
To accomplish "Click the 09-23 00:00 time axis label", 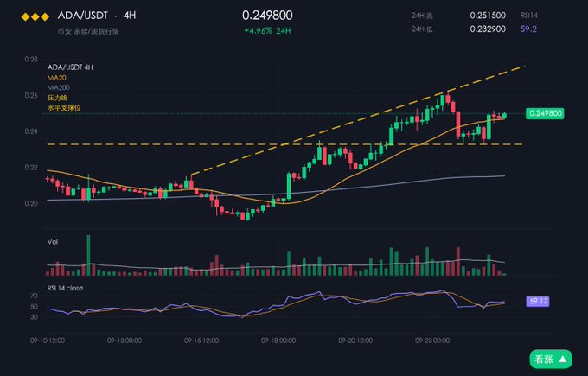I will 432,341.
